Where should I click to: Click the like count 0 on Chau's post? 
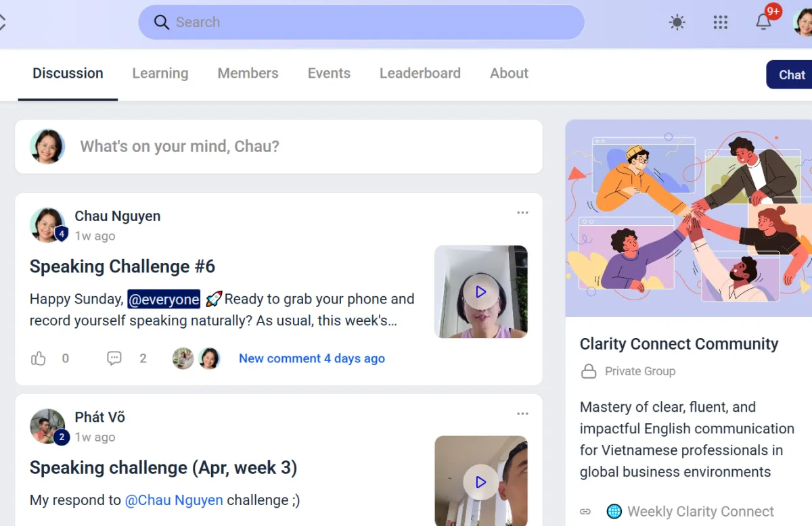pyautogui.click(x=65, y=358)
